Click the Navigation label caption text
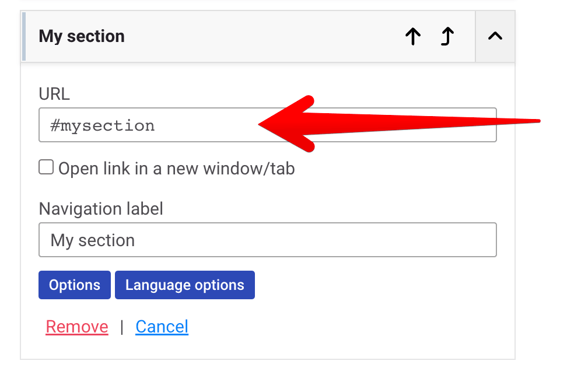588x378 pixels. [101, 209]
